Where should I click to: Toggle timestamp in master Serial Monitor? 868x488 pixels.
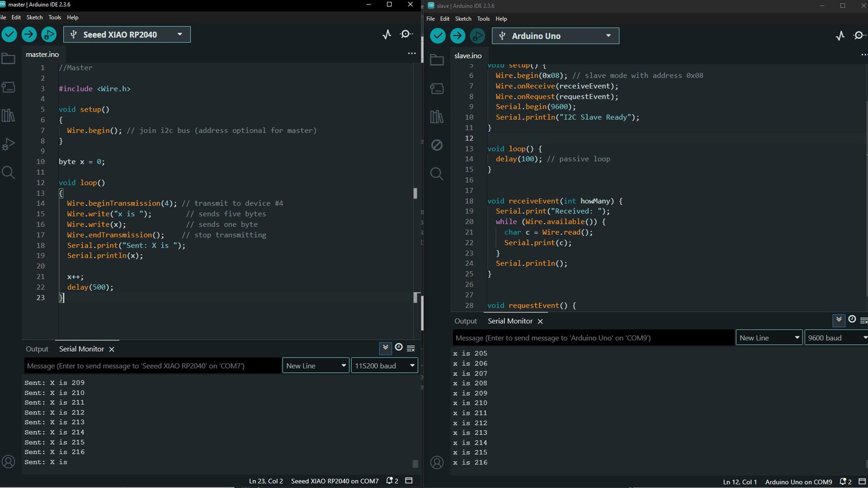click(399, 347)
